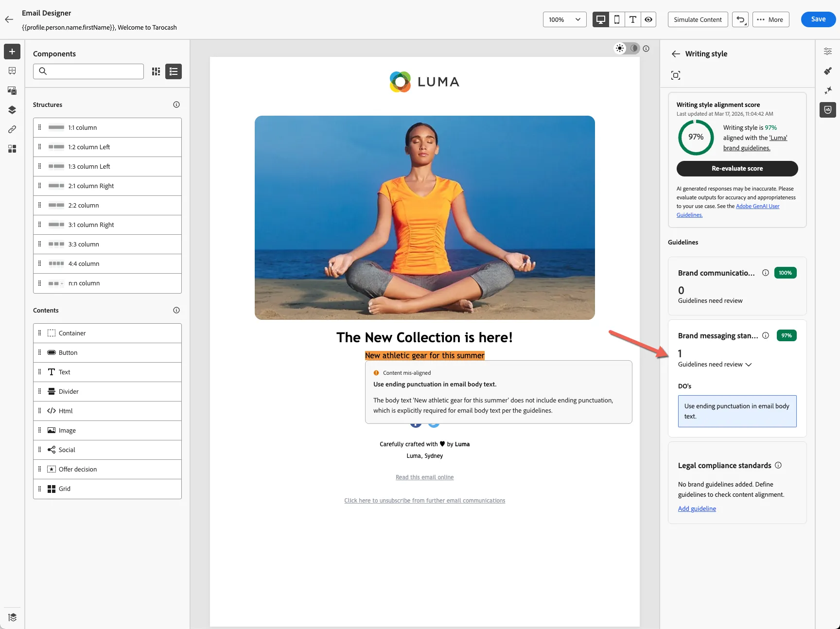Screen dimensions: 840x629
Task: Expand Guidelines need review chevron
Action: [749, 365]
